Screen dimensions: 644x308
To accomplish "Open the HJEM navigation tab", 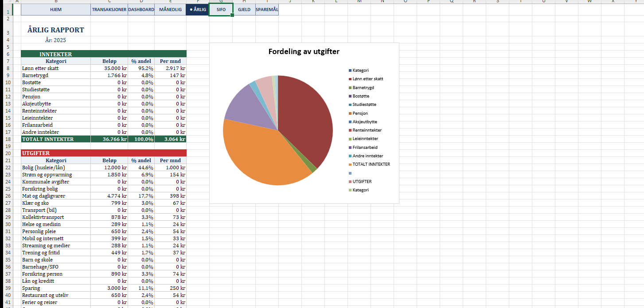I will point(56,9).
